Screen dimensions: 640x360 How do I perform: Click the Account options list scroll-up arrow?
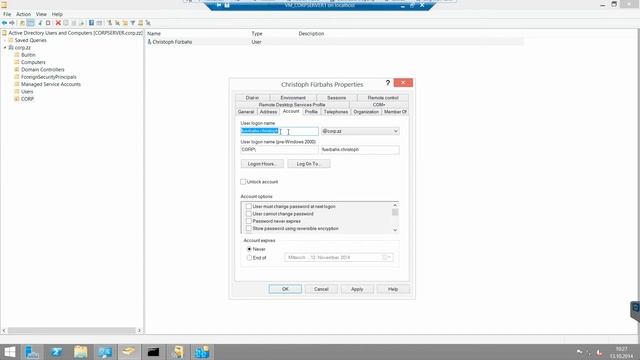[395, 205]
